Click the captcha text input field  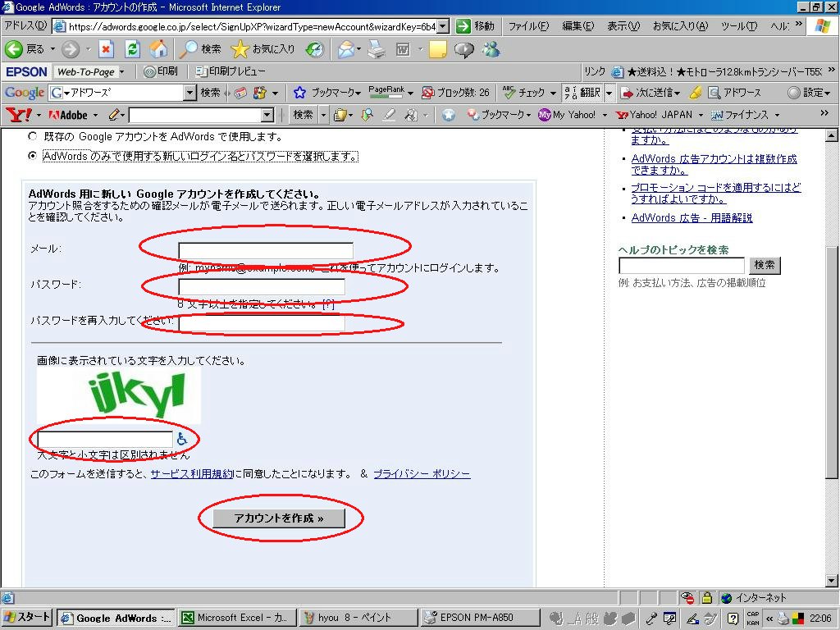coord(106,439)
